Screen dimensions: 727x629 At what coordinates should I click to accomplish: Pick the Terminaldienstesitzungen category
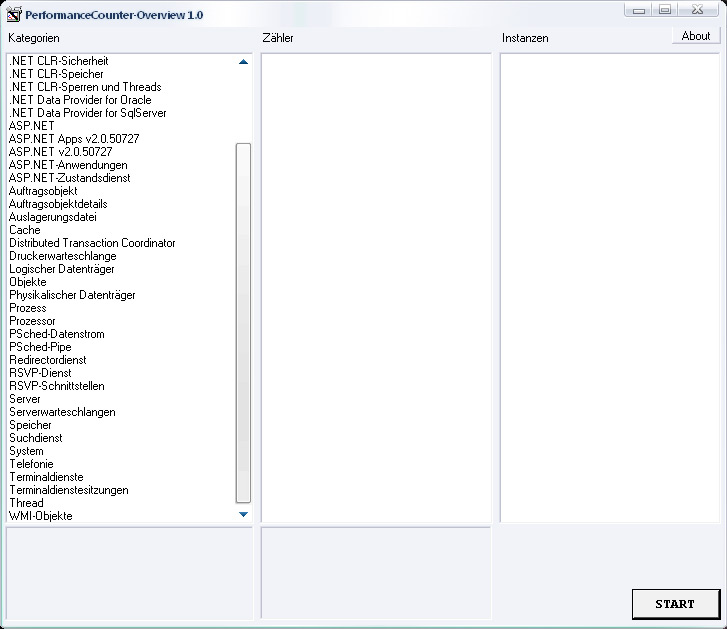click(x=68, y=490)
